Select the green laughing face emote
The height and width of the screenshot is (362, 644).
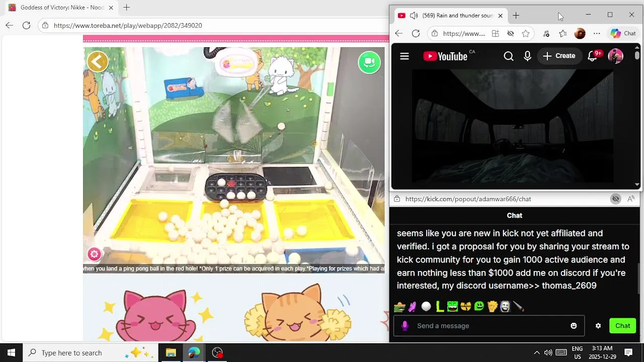point(452,306)
